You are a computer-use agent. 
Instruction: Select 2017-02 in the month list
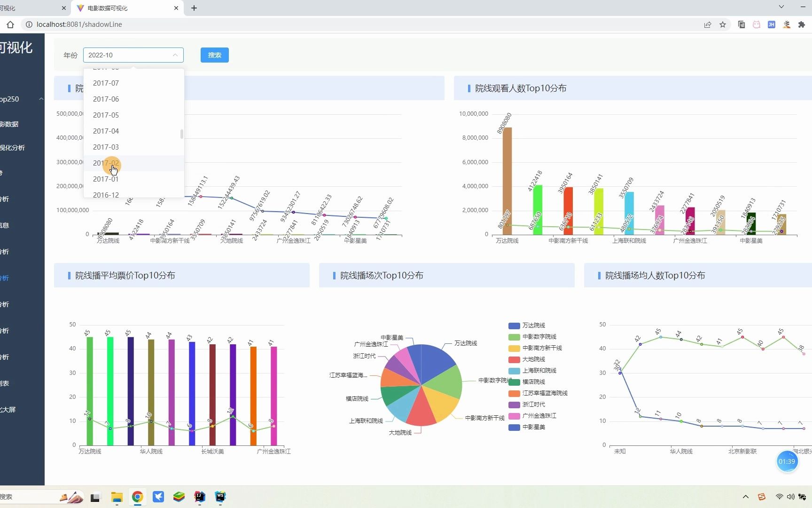pyautogui.click(x=133, y=163)
